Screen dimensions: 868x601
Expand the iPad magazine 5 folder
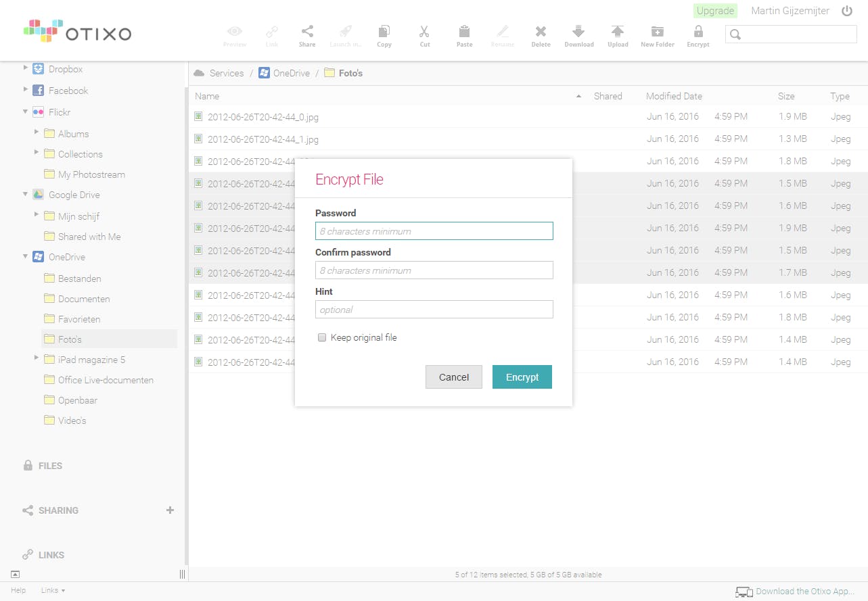point(37,358)
